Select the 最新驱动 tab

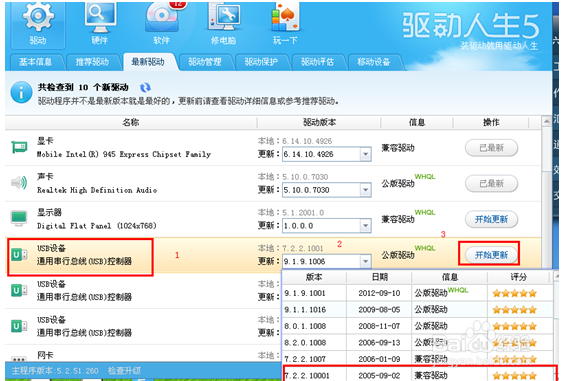coord(148,62)
